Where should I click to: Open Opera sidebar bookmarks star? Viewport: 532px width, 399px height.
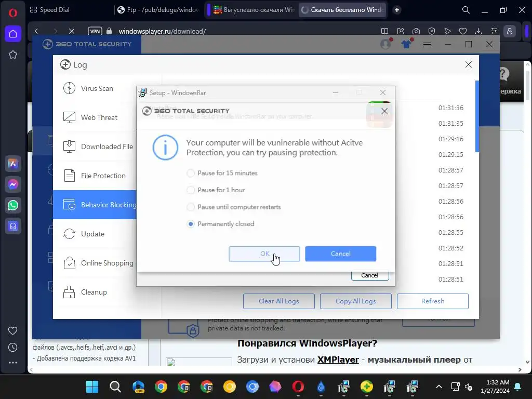(x=13, y=55)
